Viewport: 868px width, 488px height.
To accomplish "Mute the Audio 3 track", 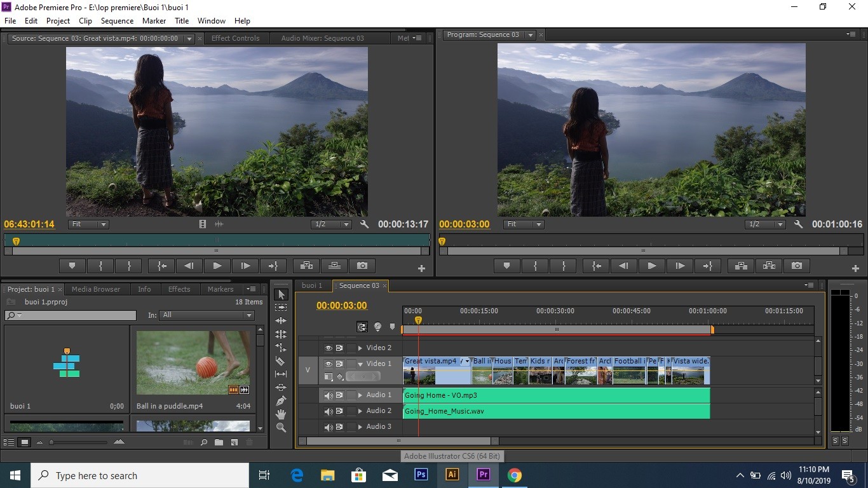I will 329,427.
